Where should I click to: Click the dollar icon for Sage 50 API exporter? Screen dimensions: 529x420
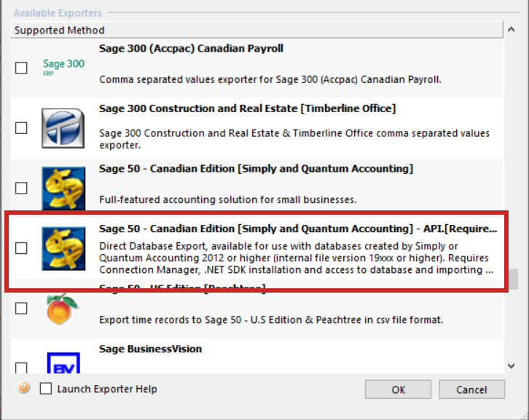pos(63,248)
